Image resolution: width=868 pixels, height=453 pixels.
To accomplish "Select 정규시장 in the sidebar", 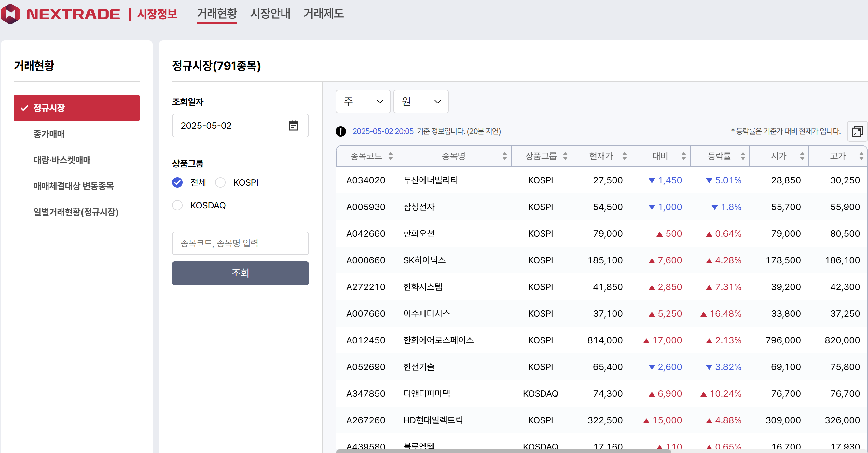I will coord(76,108).
